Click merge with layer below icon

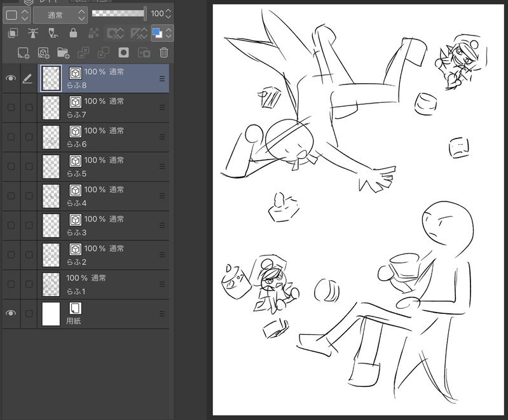pyautogui.click(x=104, y=53)
